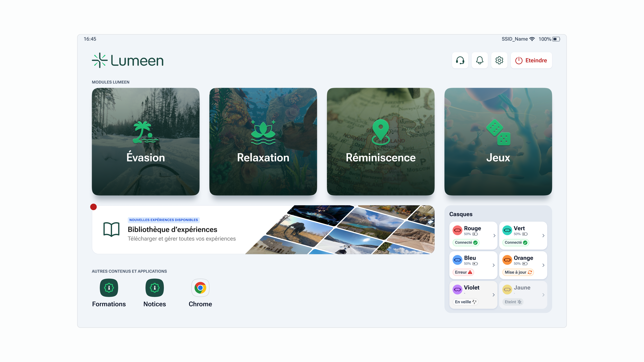Open headset support icon
This screenshot has height=362, width=644.
460,60
